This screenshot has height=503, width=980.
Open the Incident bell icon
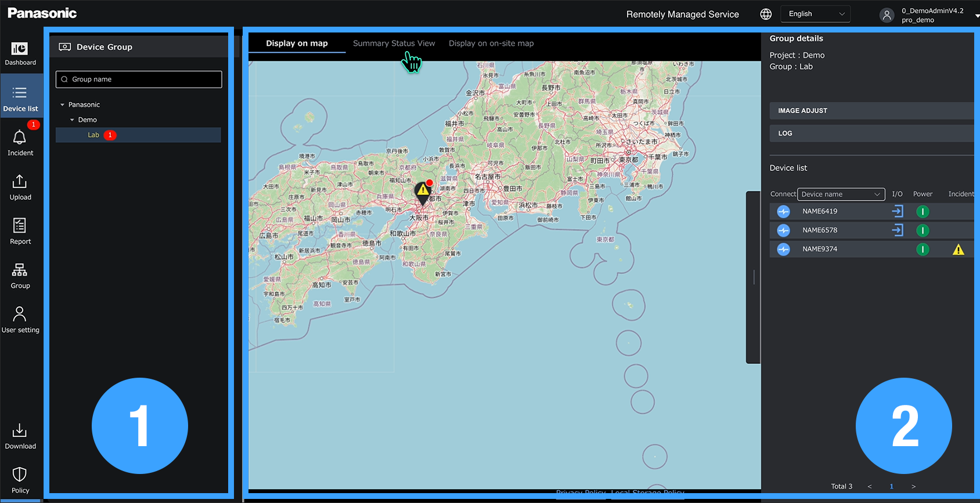click(20, 138)
